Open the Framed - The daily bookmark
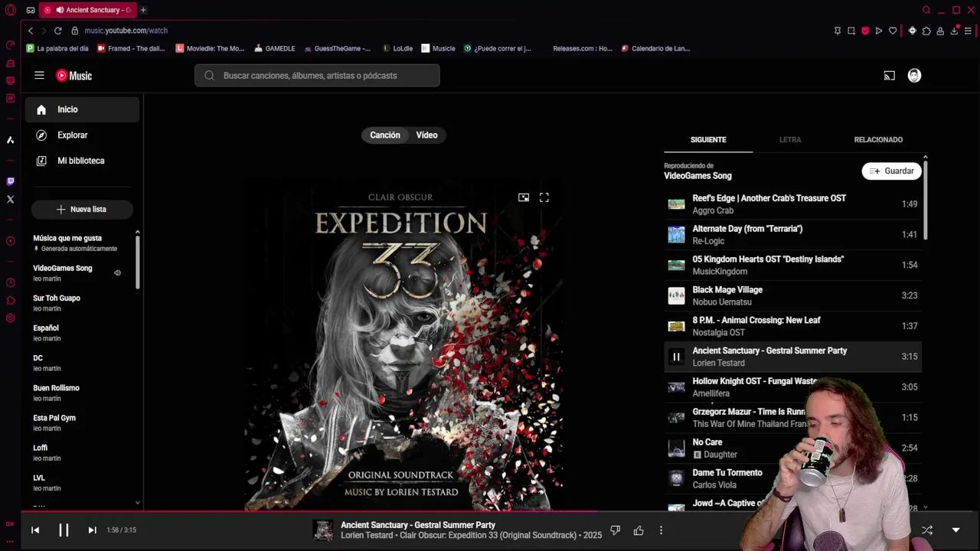 [x=132, y=48]
